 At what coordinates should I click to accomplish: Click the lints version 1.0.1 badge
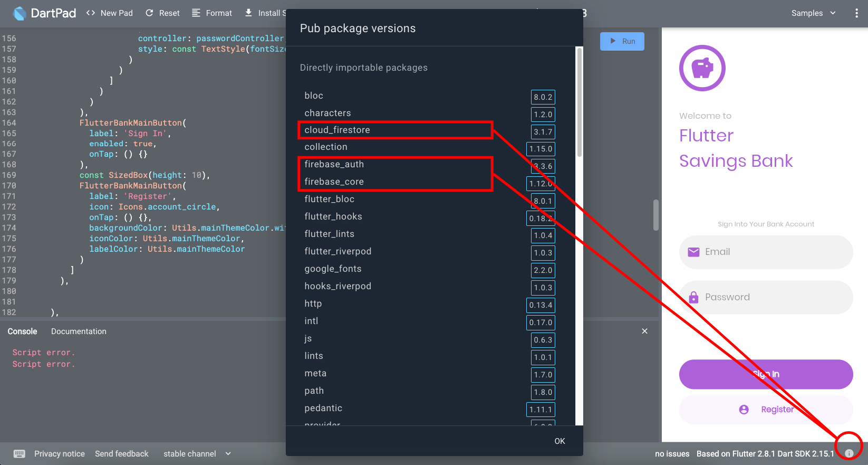tap(543, 357)
